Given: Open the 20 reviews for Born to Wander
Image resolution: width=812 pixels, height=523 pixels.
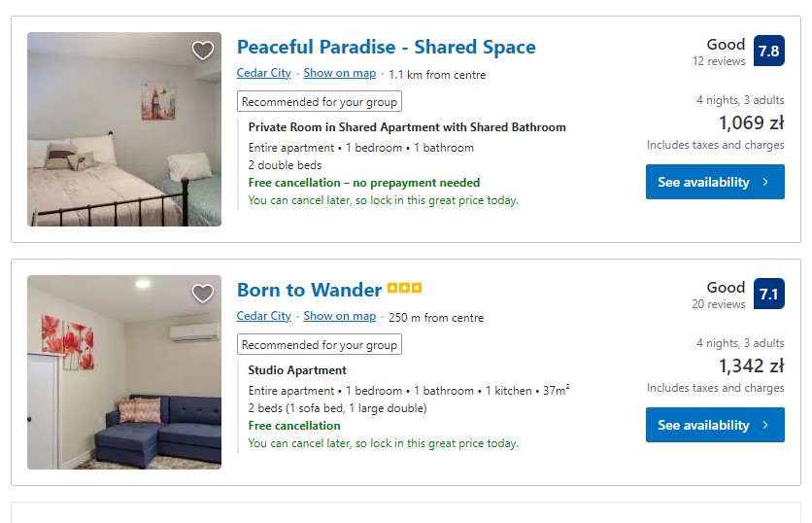Looking at the screenshot, I should (719, 304).
